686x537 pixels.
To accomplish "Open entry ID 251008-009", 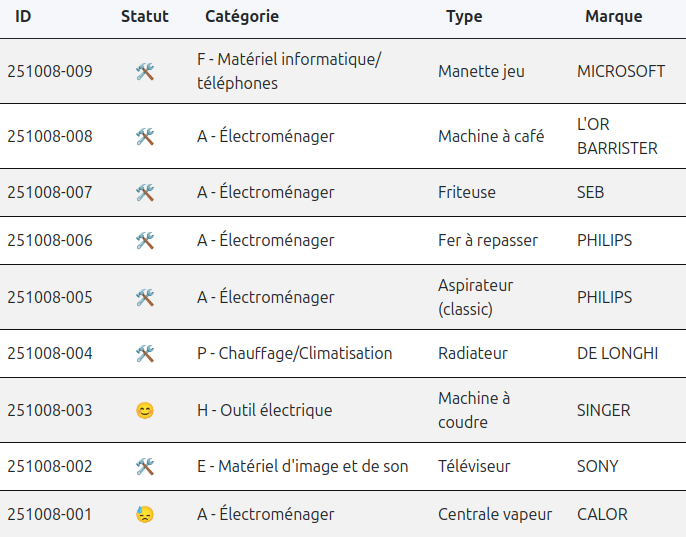I will (50, 72).
